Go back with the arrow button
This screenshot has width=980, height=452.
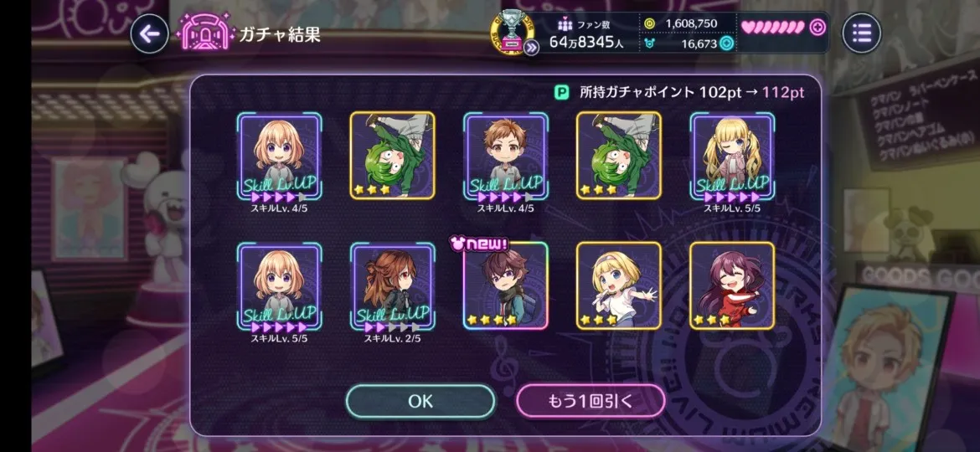[149, 33]
